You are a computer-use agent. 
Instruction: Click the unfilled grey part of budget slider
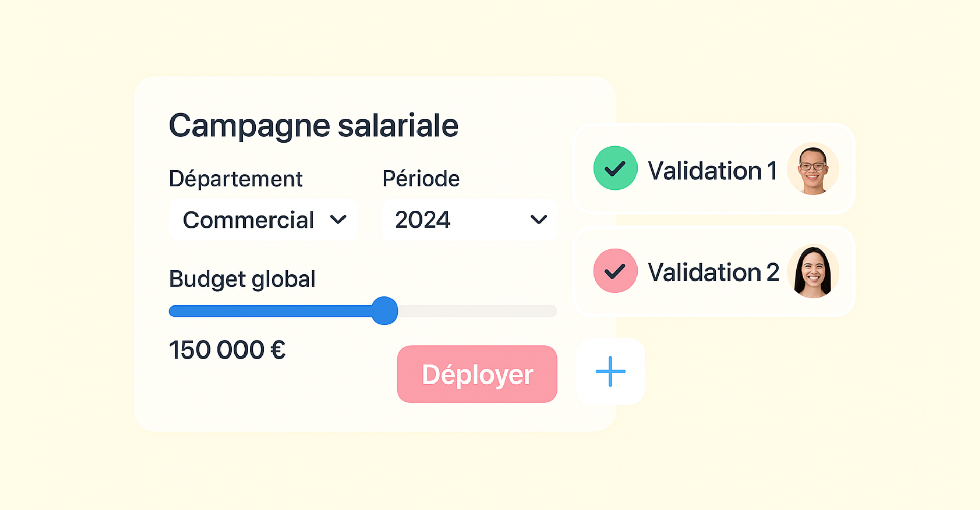click(x=477, y=311)
